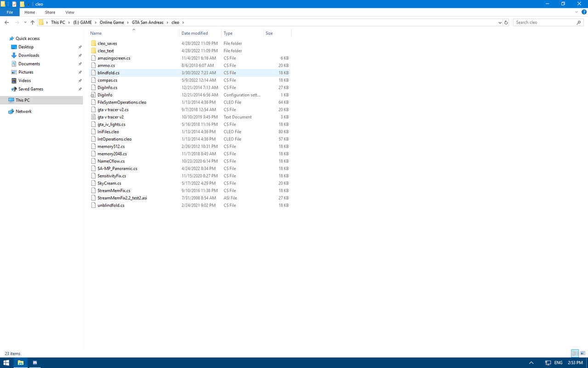Click the NameCflow.cs file name
Screen dimensions: 588x368
click(111, 161)
